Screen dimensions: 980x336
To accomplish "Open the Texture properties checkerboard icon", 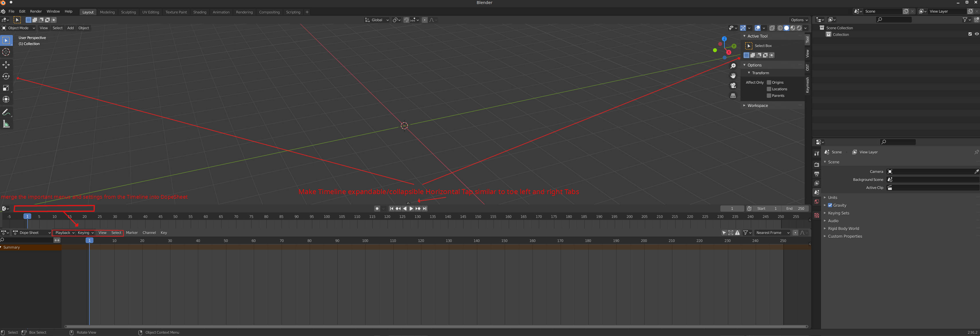I will (x=816, y=215).
